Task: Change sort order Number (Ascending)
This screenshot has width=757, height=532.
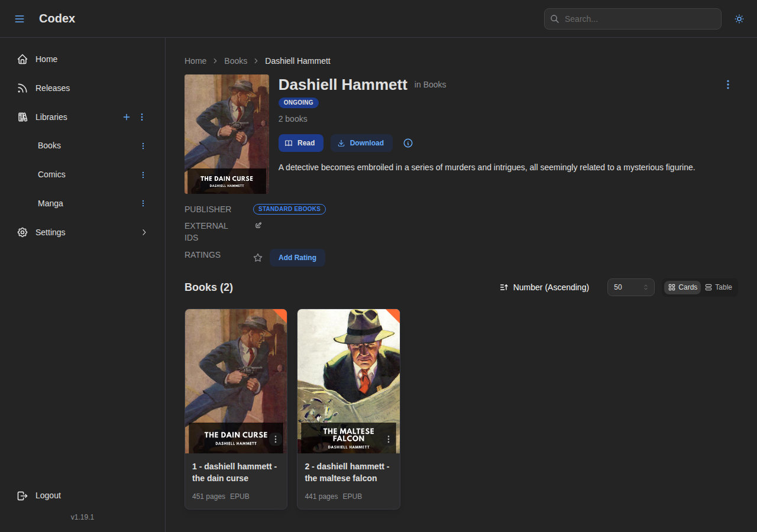Action: 545,287
